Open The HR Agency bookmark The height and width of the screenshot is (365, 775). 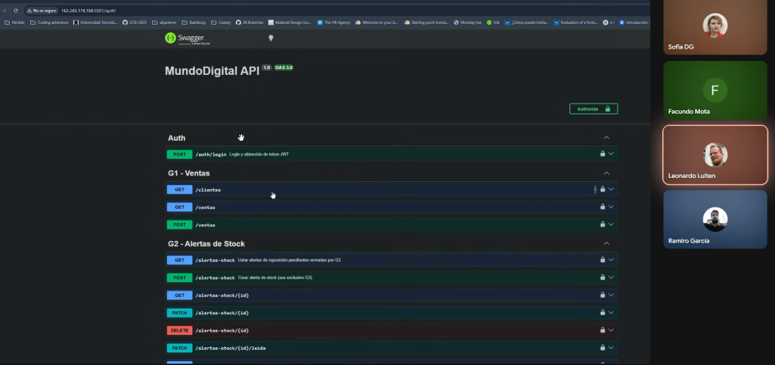[334, 22]
